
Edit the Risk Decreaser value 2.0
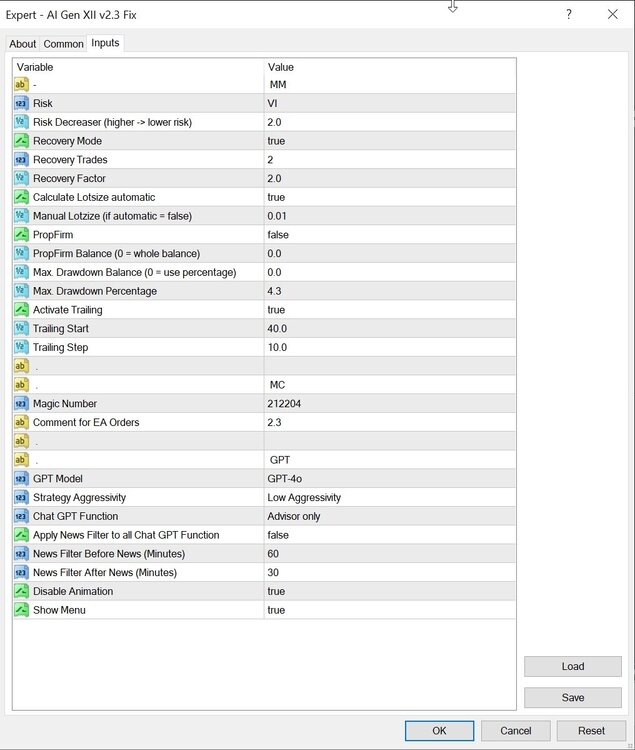(x=390, y=122)
